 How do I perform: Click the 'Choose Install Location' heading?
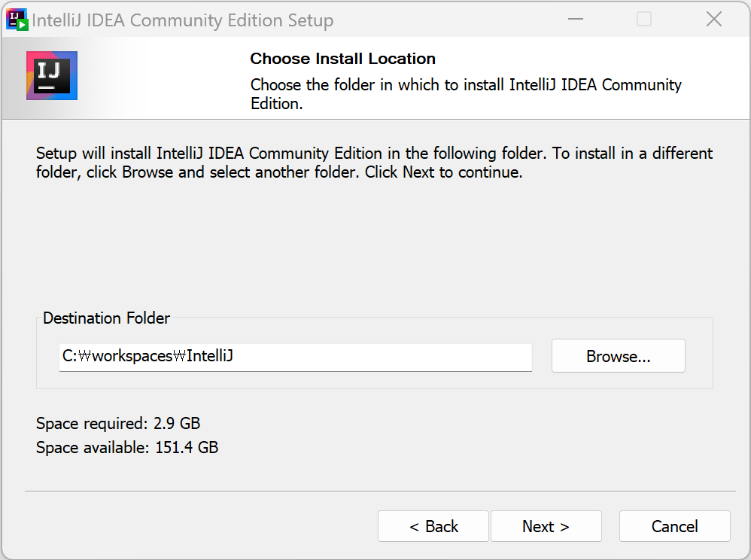tap(343, 59)
